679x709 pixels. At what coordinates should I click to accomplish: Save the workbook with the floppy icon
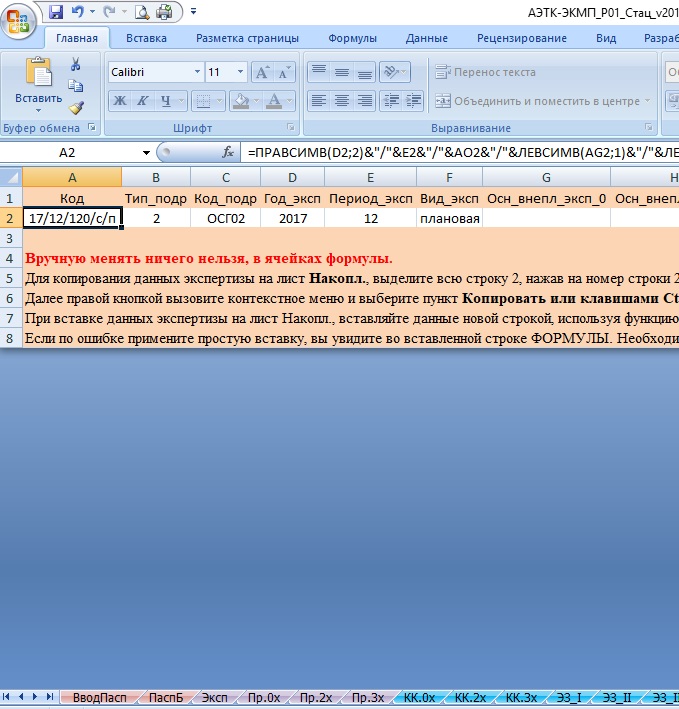[55, 12]
